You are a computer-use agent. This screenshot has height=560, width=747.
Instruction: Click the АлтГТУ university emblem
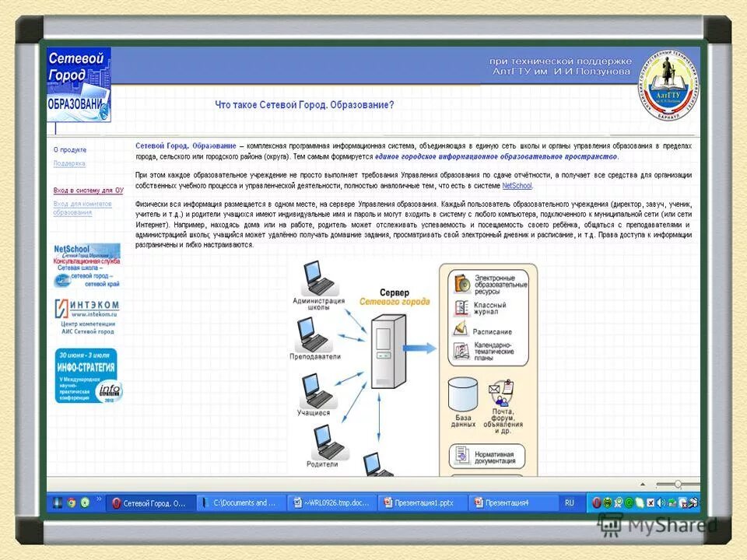(668, 86)
